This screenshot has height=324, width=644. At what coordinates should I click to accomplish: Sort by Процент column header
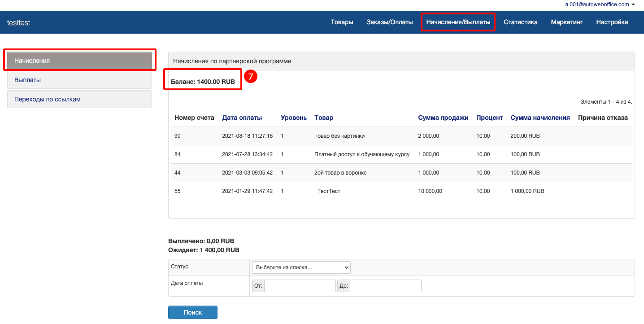(489, 118)
